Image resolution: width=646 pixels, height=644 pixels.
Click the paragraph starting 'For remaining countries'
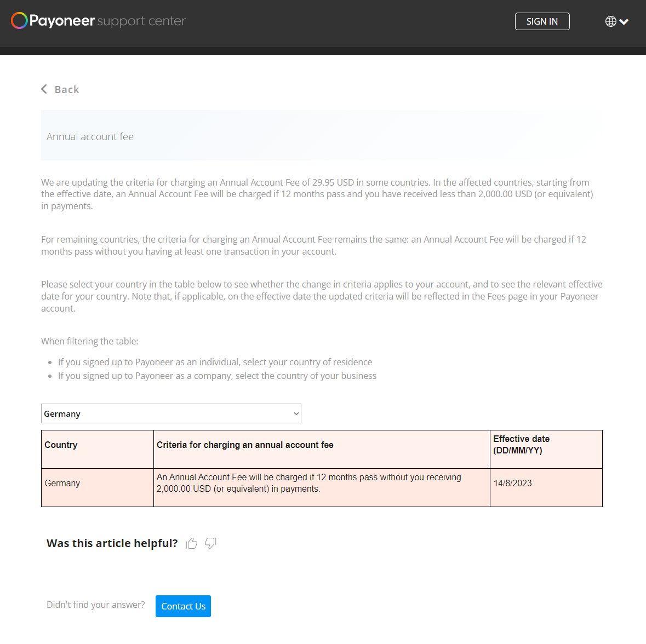pyautogui.click(x=313, y=245)
